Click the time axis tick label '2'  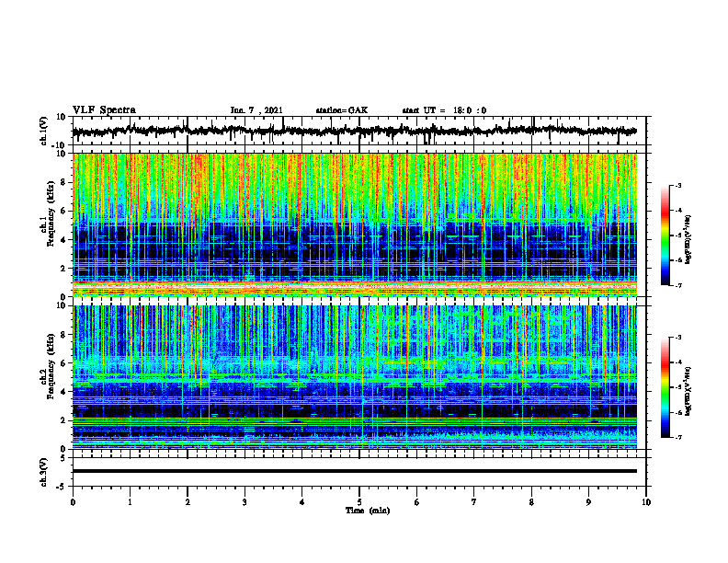point(188,502)
